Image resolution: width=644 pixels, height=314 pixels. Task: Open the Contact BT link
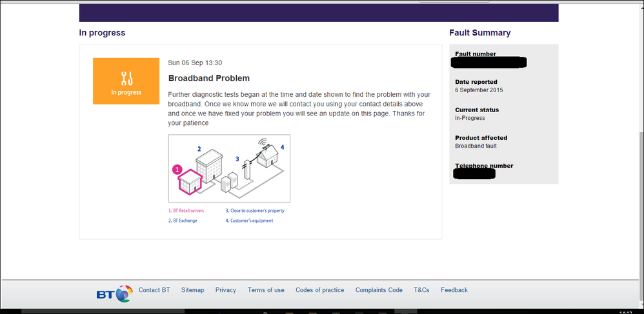point(154,289)
